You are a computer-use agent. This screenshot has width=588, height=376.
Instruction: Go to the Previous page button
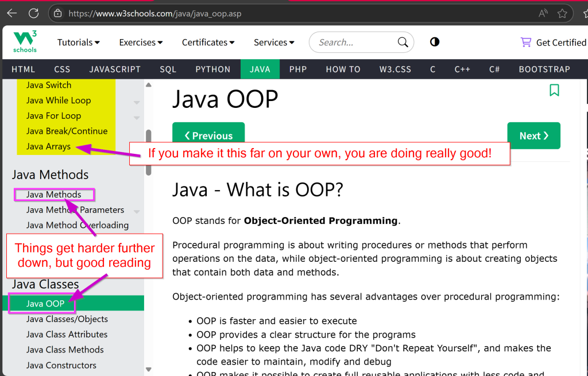click(208, 135)
